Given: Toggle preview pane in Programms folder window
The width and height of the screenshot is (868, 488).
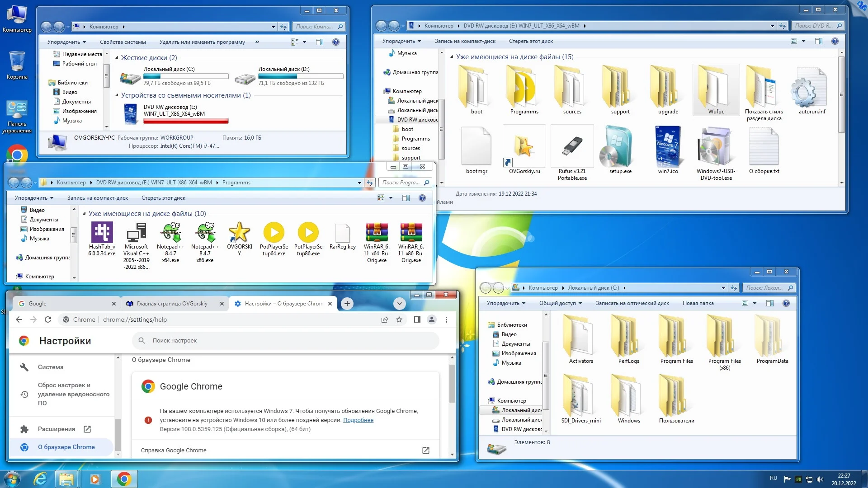Looking at the screenshot, I should pos(406,198).
